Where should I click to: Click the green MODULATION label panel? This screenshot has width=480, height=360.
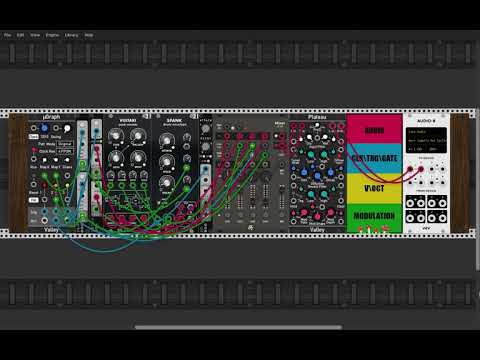tap(374, 217)
